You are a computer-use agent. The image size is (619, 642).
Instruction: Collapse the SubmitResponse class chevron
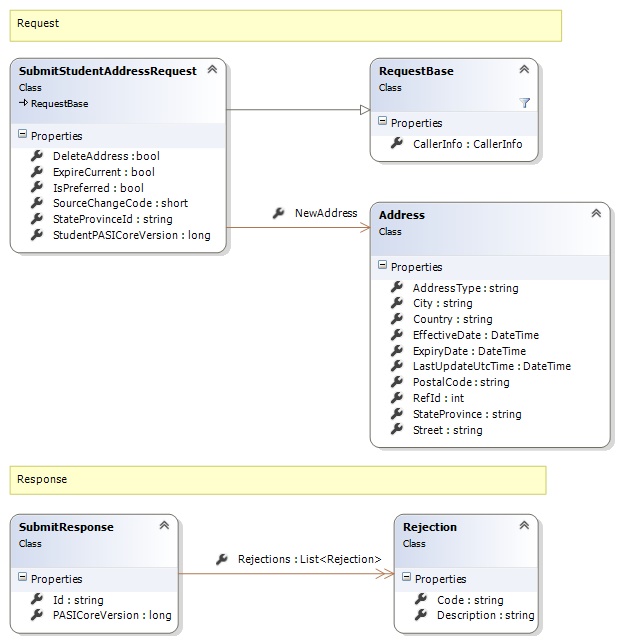[x=163, y=526]
